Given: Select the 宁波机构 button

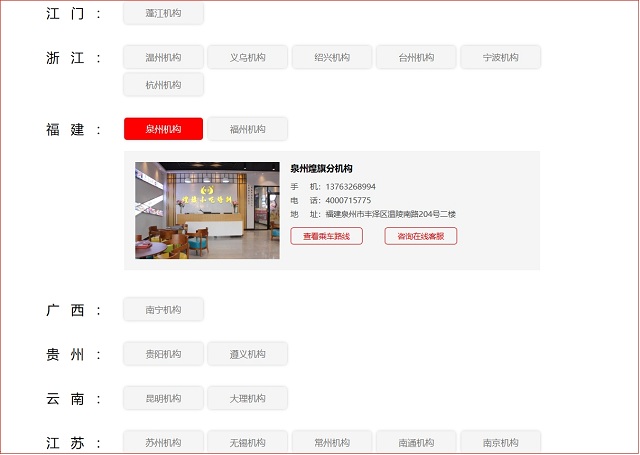Looking at the screenshot, I should tap(500, 58).
